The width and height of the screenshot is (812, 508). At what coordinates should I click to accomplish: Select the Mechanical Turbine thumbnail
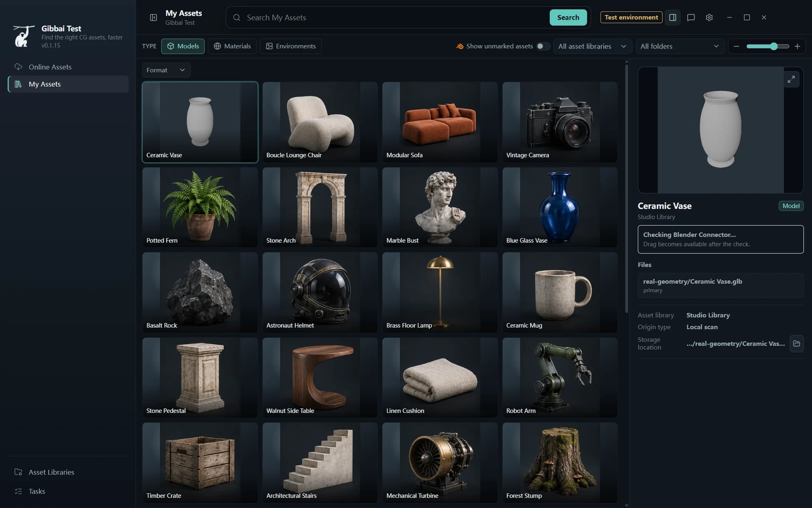click(x=440, y=462)
